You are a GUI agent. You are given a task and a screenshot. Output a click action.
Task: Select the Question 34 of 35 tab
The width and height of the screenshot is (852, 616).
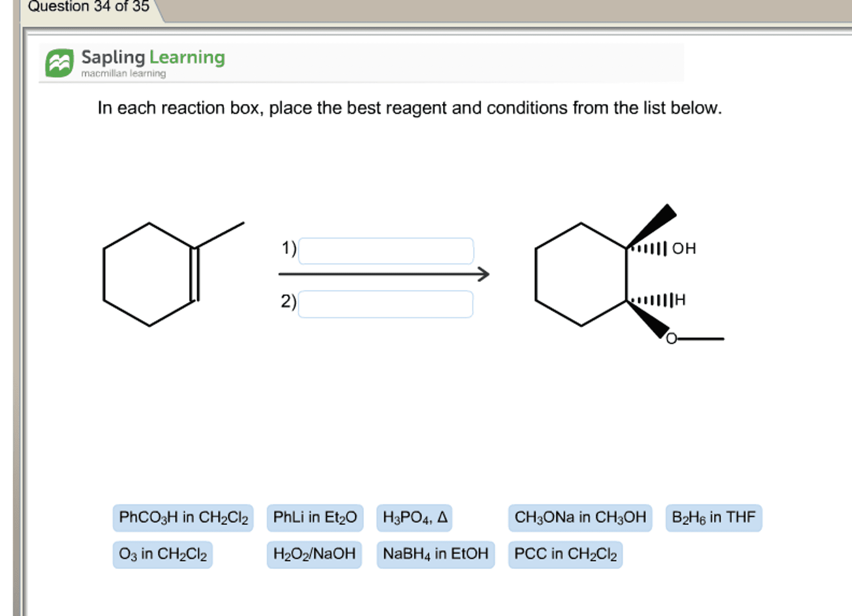[89, 7]
